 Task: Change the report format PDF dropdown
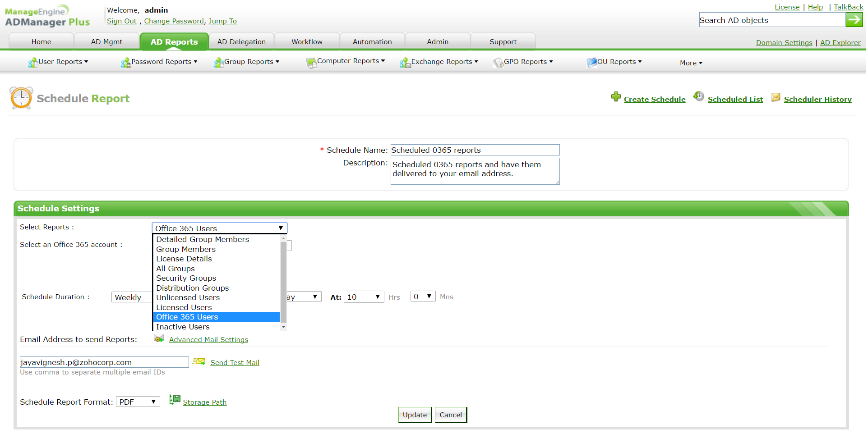pos(138,402)
